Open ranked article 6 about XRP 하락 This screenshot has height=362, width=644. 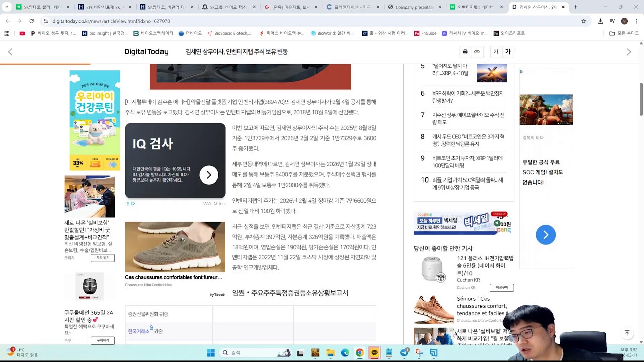coord(468,97)
